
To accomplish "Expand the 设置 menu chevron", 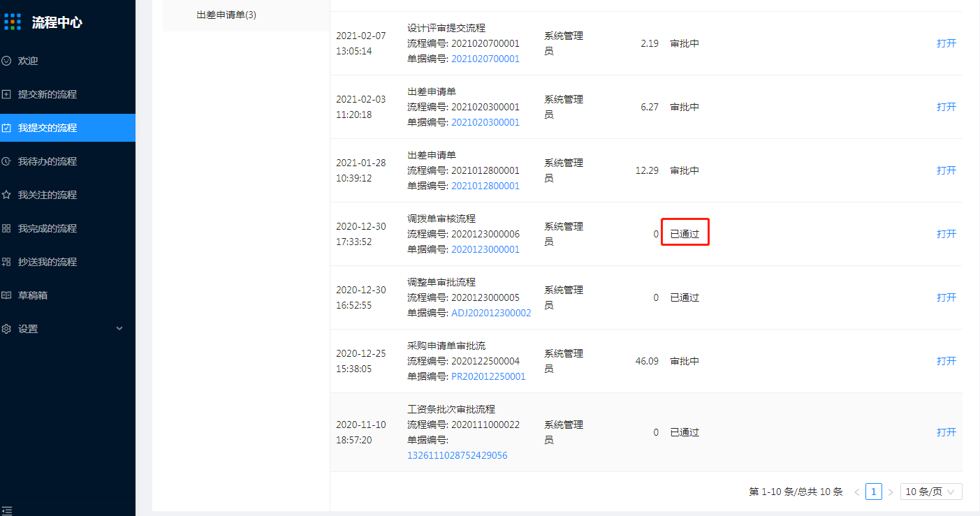I will (119, 328).
